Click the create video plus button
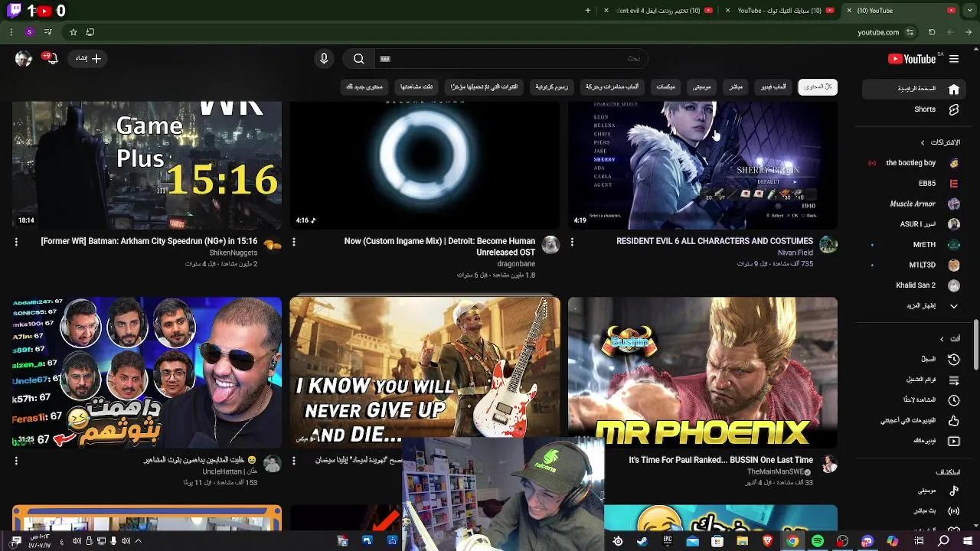The width and height of the screenshot is (980, 551). pyautogui.click(x=88, y=58)
